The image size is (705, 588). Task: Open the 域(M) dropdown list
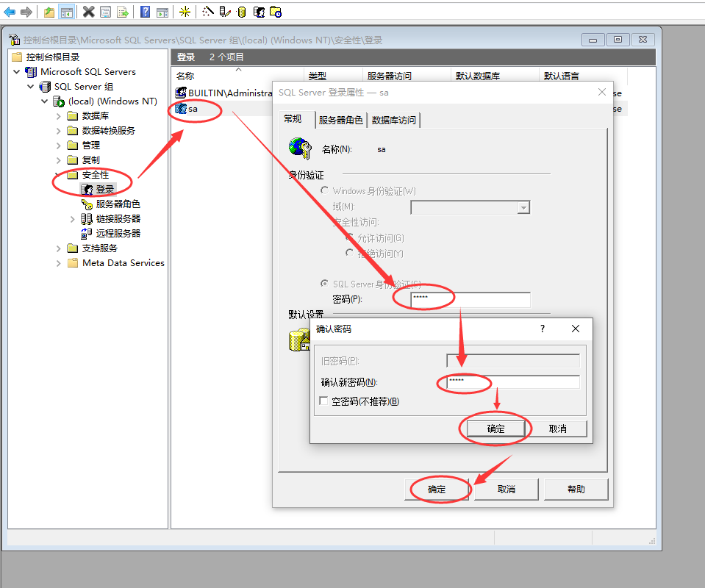(x=523, y=208)
